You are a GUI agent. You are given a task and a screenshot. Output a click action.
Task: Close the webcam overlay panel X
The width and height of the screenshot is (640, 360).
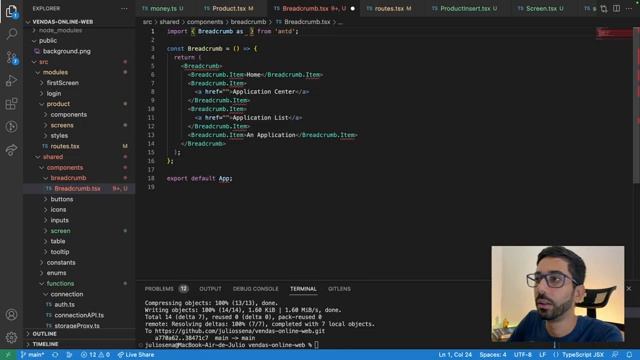629,289
